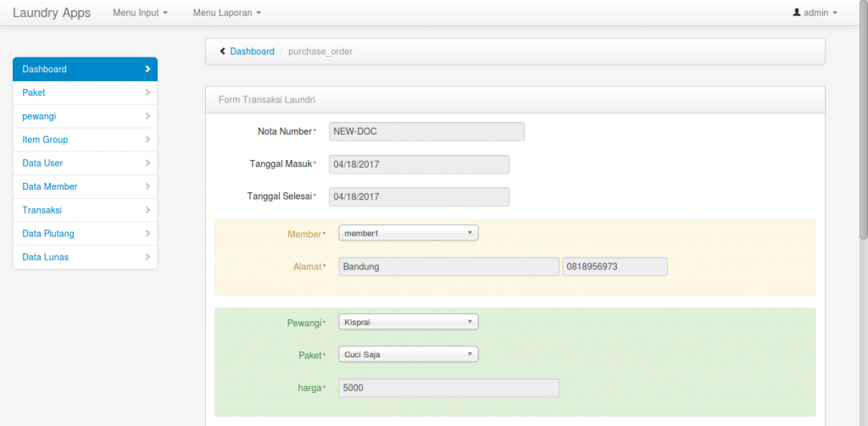Go to Dashboard via breadcrumb link
Image resolution: width=868 pixels, height=426 pixels.
(252, 52)
